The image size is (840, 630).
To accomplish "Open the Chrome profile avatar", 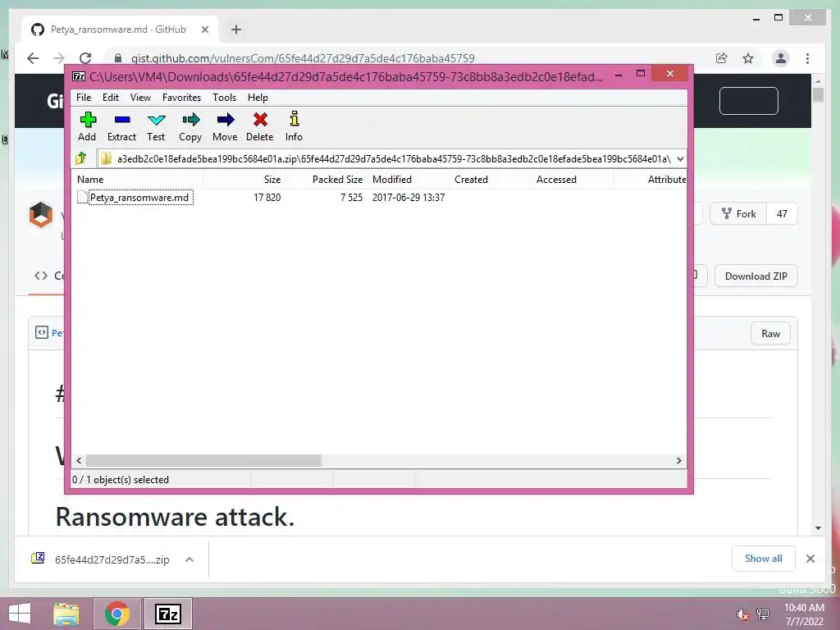I will coord(781,58).
